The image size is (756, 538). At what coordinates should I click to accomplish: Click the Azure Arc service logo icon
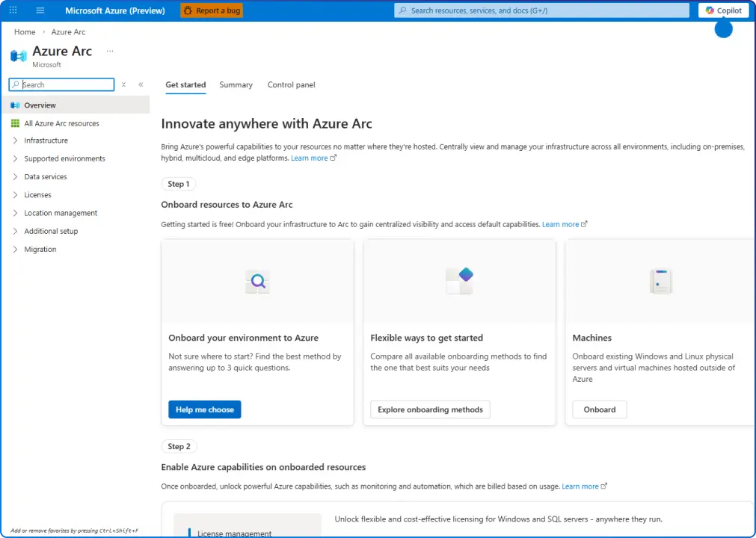[x=18, y=55]
